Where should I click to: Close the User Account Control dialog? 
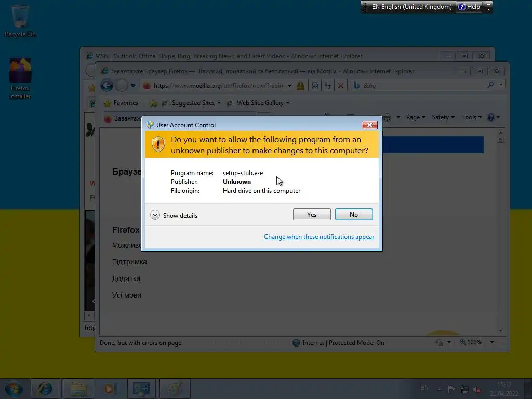369,125
